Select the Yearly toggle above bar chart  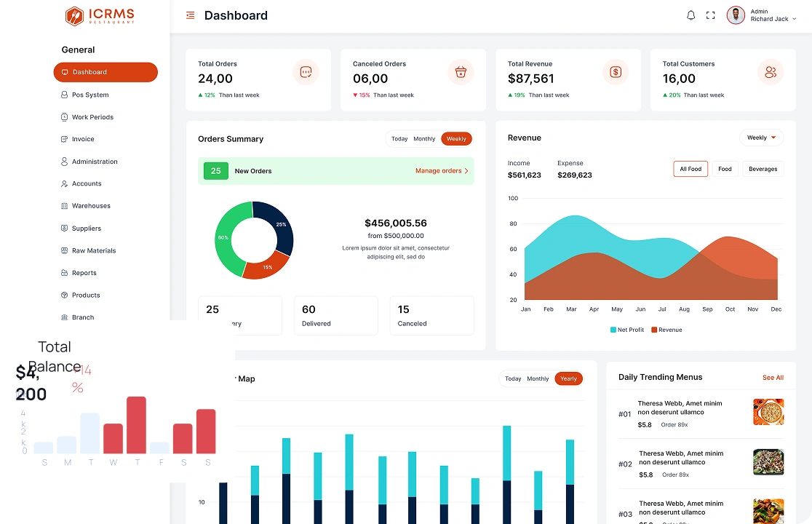(x=568, y=378)
